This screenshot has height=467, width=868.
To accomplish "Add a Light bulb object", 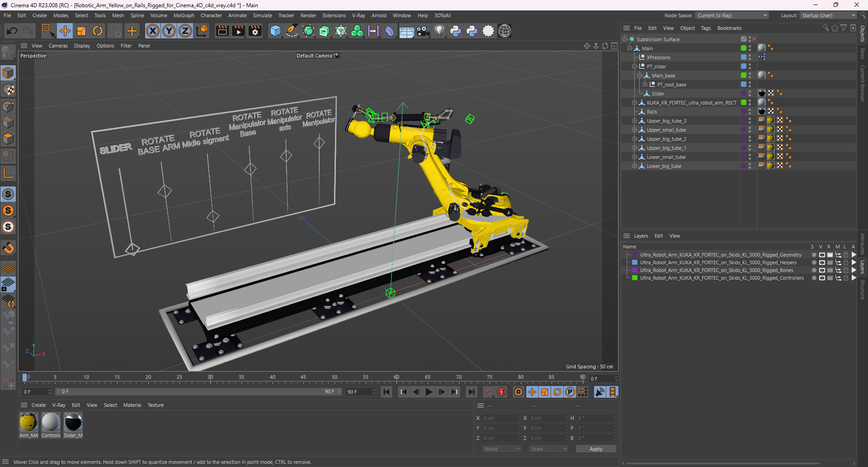I will (439, 31).
